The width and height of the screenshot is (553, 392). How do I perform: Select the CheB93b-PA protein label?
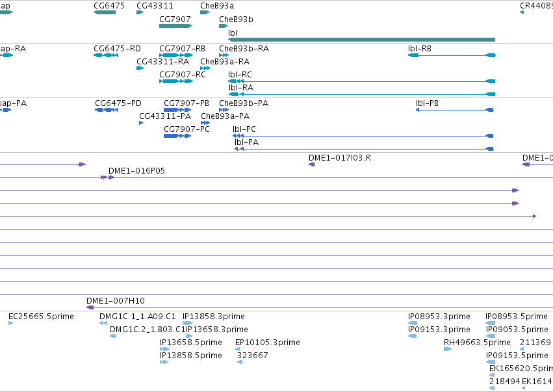click(244, 103)
